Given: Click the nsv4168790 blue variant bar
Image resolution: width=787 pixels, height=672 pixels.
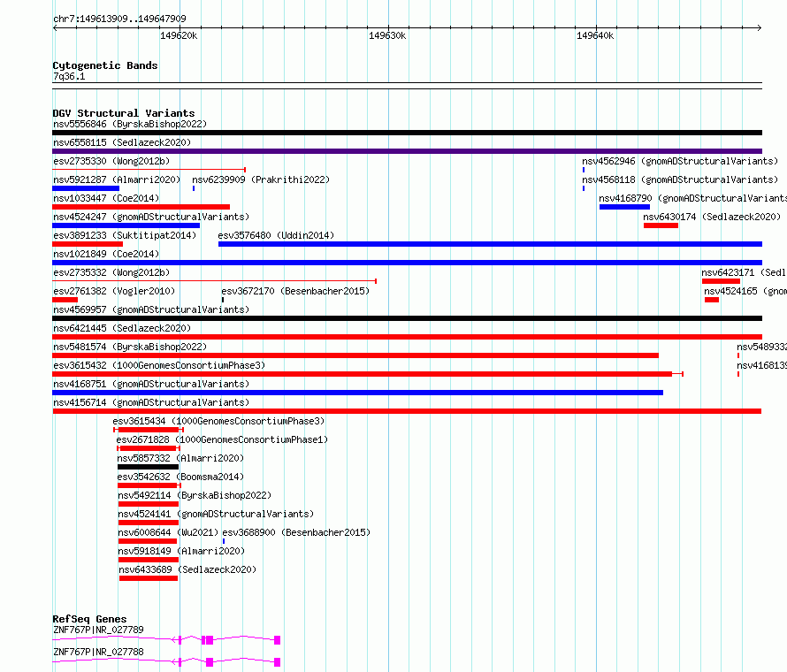Looking at the screenshot, I should [624, 207].
